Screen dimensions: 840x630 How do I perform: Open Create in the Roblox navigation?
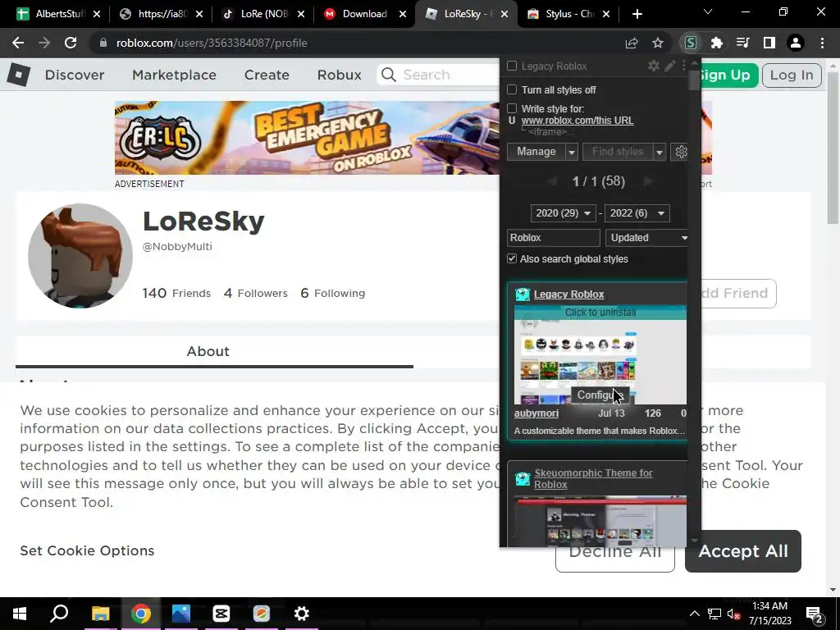pyautogui.click(x=267, y=75)
